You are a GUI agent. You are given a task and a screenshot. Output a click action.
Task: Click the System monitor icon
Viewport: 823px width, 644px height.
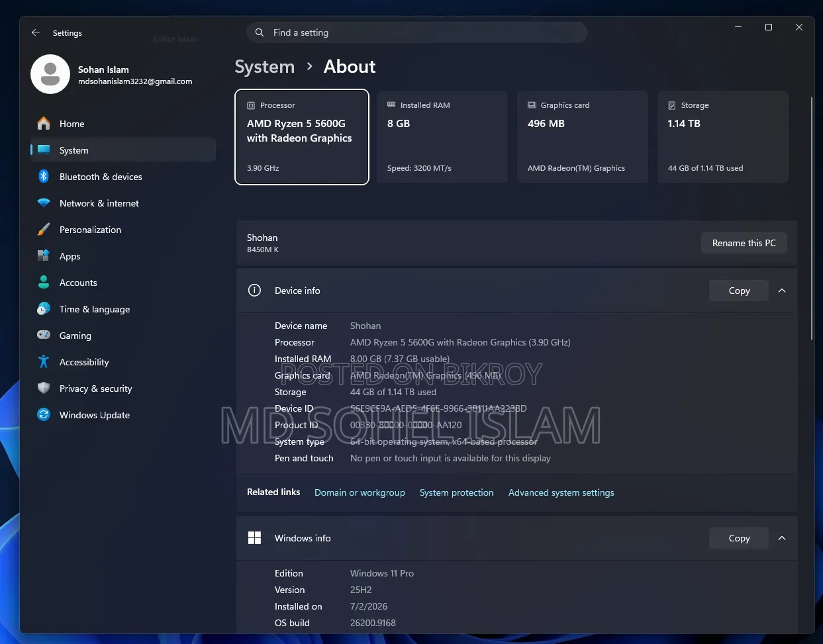[x=44, y=150]
